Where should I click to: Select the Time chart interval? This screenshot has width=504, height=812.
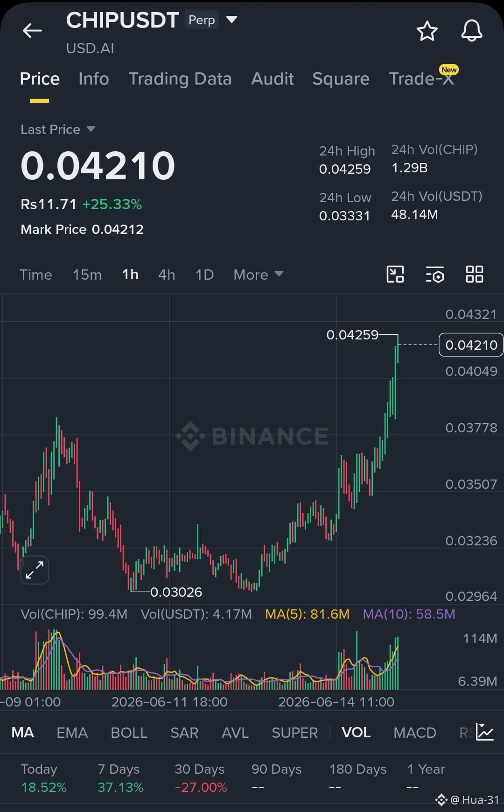[x=36, y=275]
